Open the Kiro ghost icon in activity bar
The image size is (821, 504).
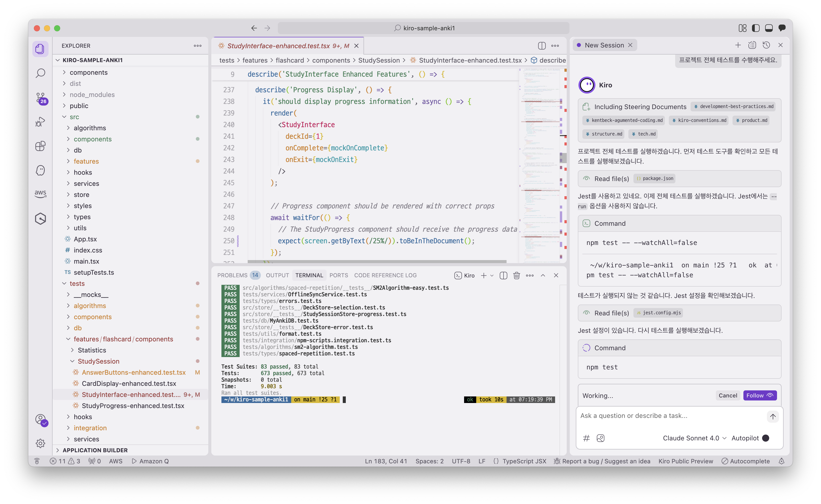[x=40, y=170]
